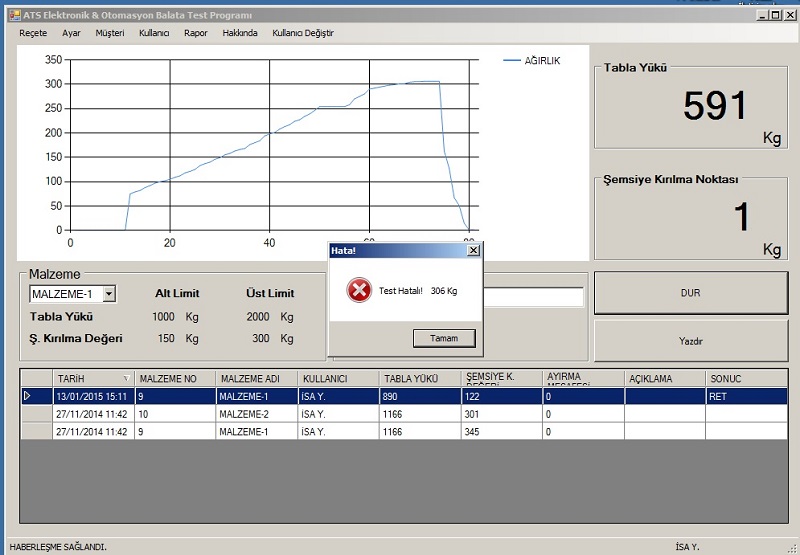Click the AĞIRLIK legend line marker
The image size is (800, 555).
(x=512, y=61)
